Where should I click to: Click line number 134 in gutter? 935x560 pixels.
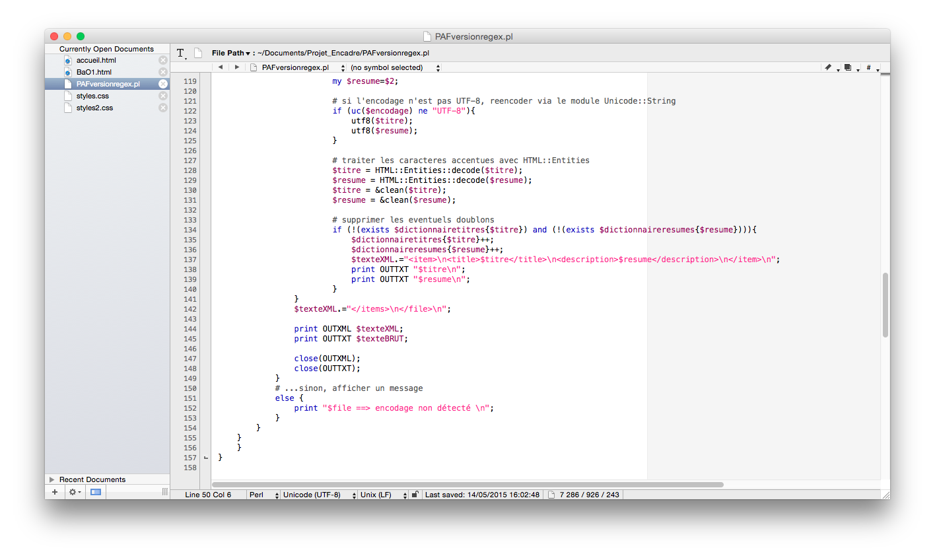coord(190,230)
